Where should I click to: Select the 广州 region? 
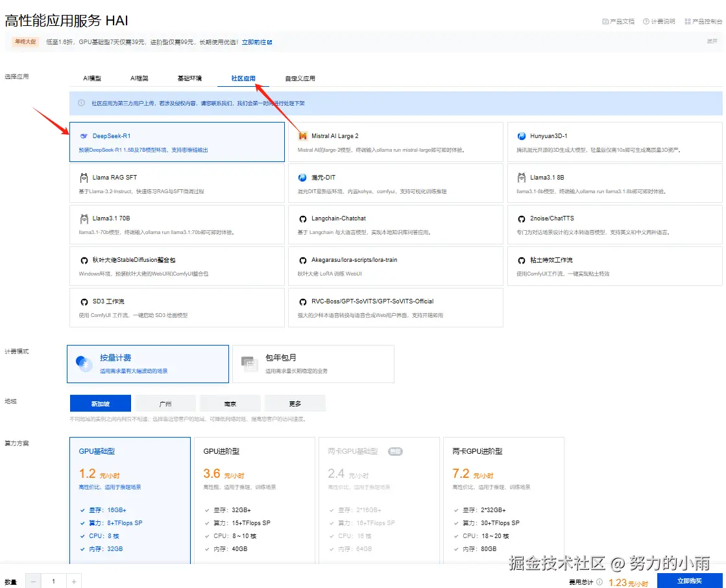coord(165,403)
